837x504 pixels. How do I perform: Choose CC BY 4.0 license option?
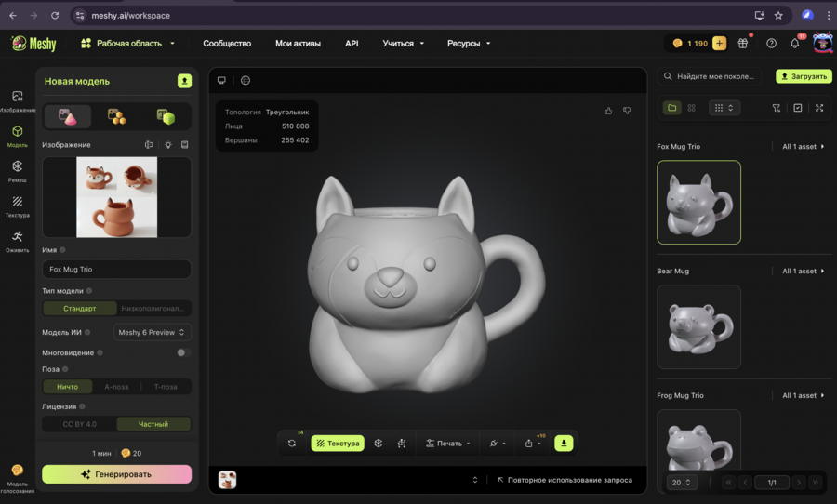click(x=79, y=424)
